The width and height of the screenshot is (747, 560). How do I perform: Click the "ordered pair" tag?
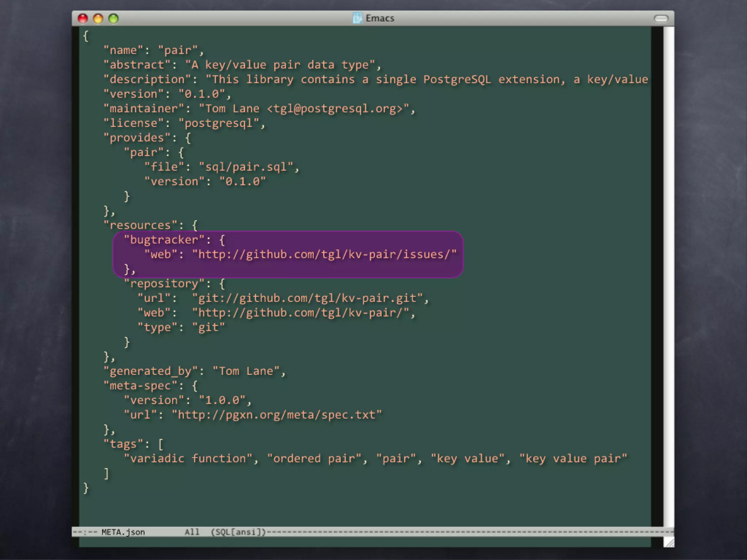pos(314,459)
